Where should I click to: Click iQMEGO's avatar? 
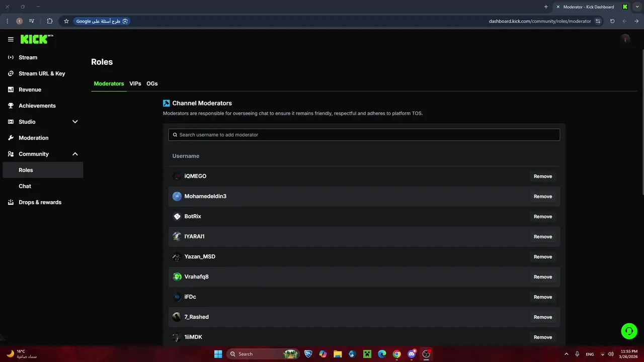pyautogui.click(x=177, y=176)
